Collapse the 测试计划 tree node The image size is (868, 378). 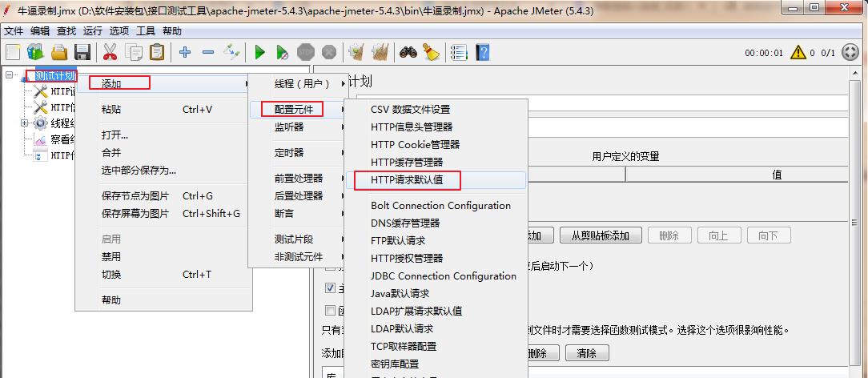[9, 74]
